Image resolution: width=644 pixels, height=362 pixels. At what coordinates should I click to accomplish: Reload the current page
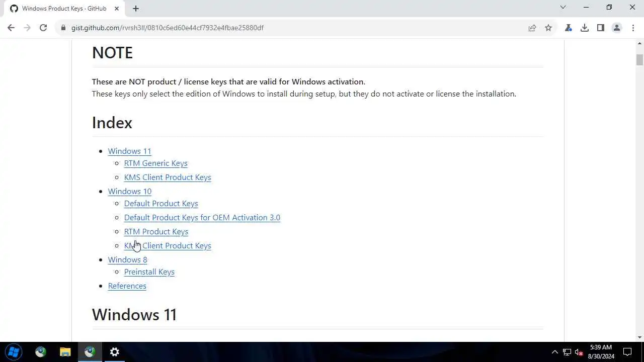click(x=43, y=28)
